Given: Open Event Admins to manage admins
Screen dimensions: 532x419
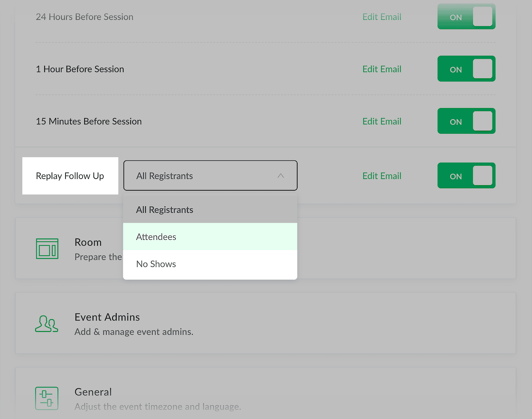Looking at the screenshot, I should [x=107, y=317].
